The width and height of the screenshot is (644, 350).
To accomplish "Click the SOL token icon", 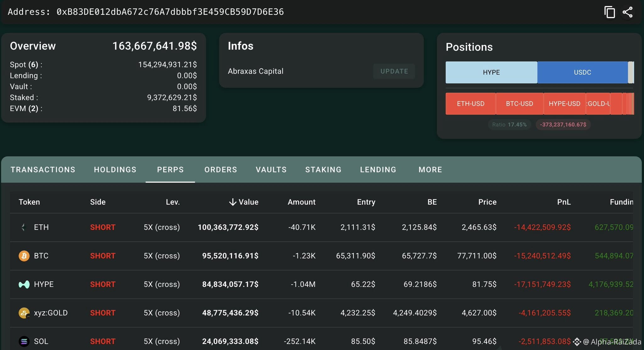I will point(24,341).
